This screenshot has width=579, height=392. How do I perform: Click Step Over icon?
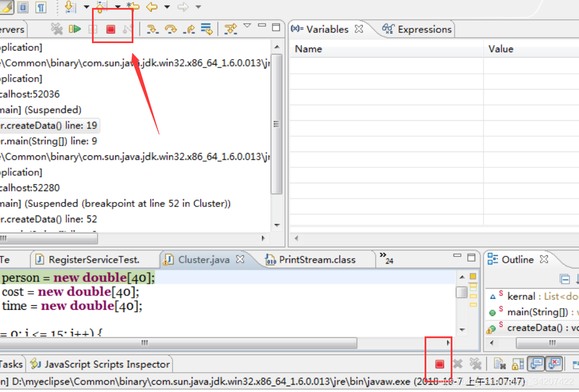[x=171, y=29]
